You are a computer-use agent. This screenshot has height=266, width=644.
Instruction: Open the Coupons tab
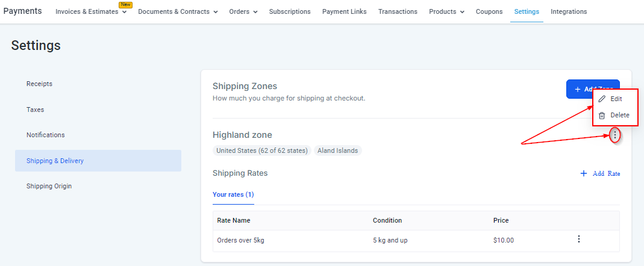tap(489, 12)
